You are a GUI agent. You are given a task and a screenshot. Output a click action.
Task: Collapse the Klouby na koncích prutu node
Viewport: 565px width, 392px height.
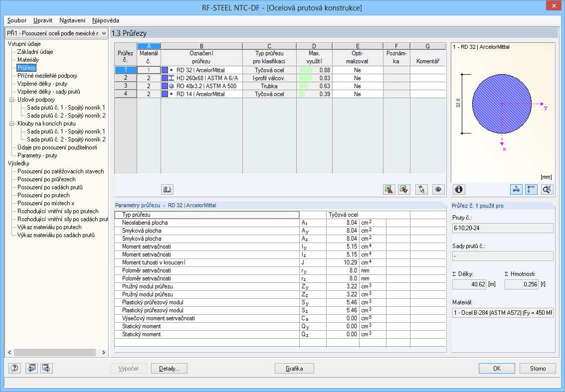click(x=11, y=124)
